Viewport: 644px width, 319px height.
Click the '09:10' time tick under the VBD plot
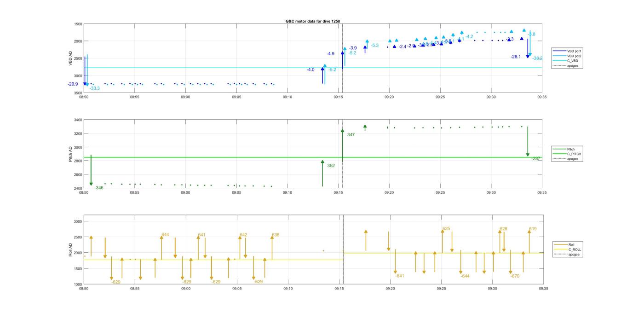(287, 97)
